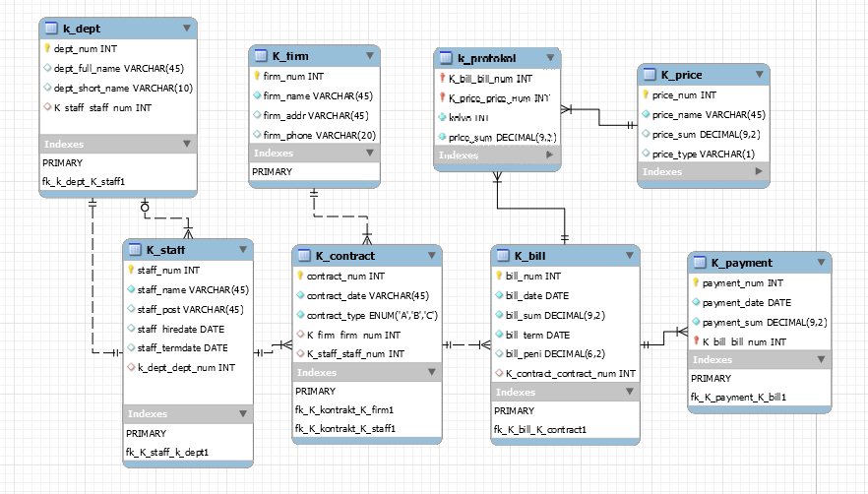Select the fk_K_bill_K_contract1 index row
The image size is (868, 494).
540,429
